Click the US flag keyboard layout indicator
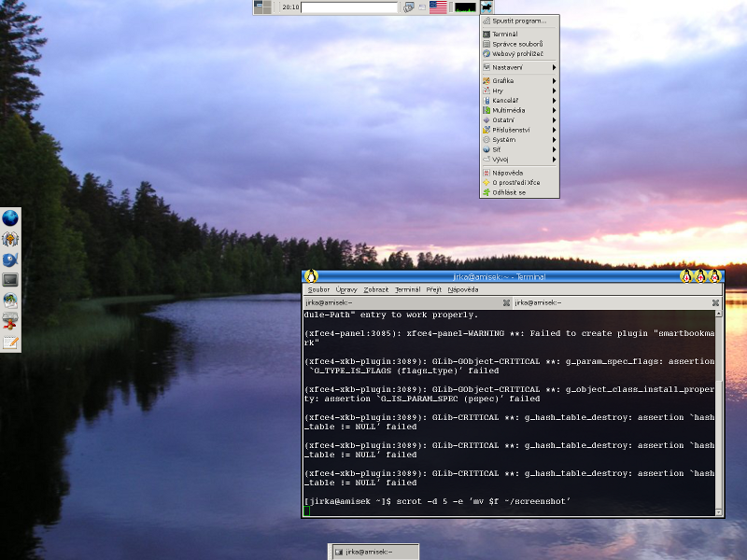This screenshot has height=560, width=747. [x=437, y=7]
